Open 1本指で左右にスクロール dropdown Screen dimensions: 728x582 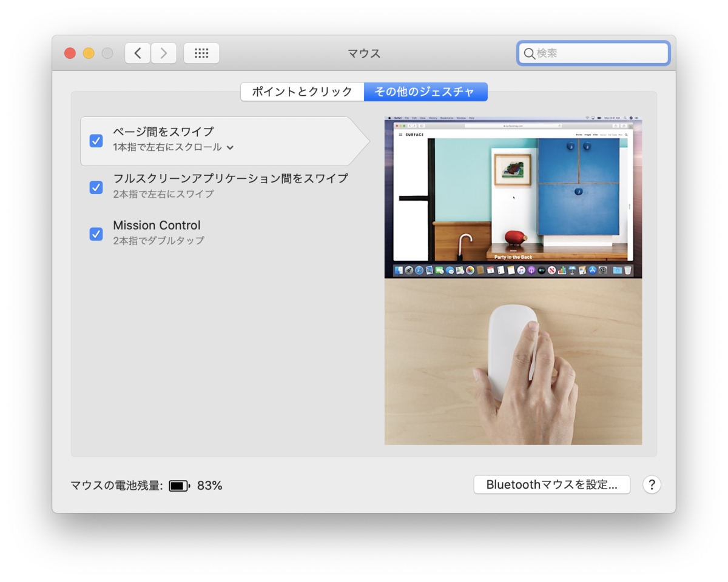point(174,147)
